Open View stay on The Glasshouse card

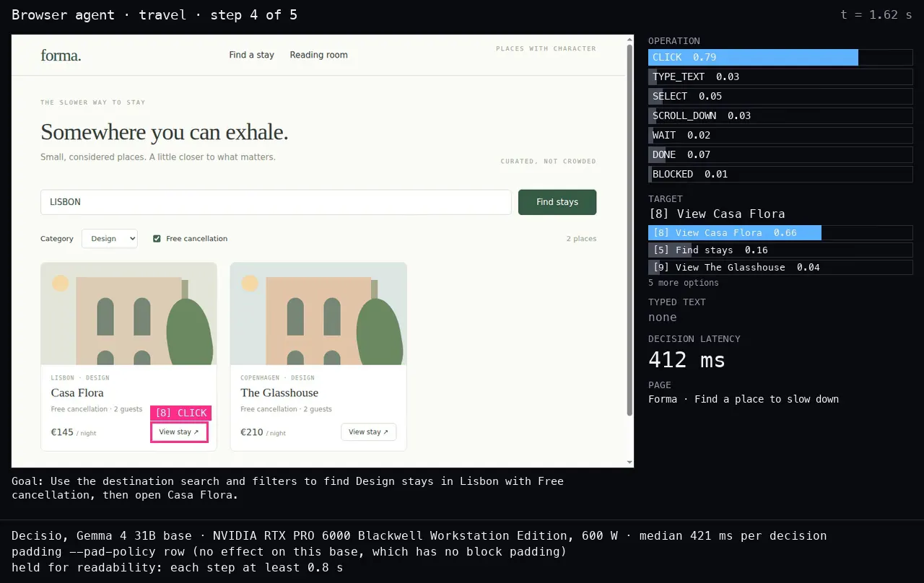(x=368, y=432)
